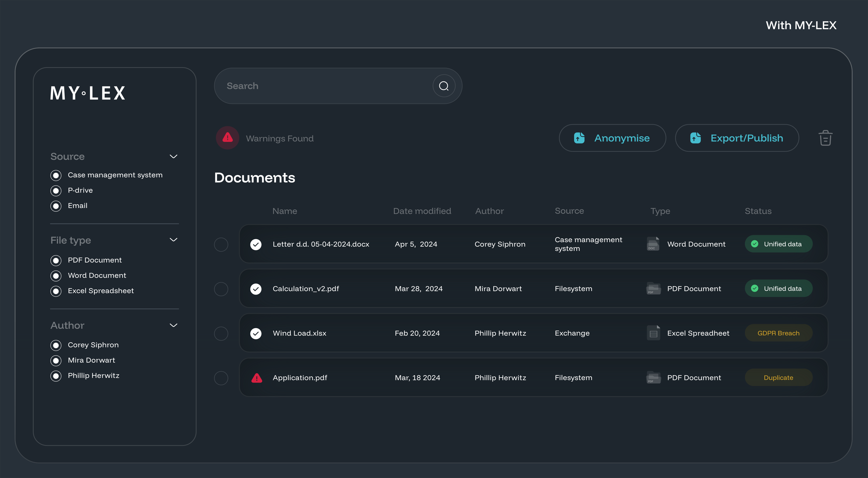Collapse the File type filter chevron
This screenshot has height=478, width=868.
click(x=173, y=240)
